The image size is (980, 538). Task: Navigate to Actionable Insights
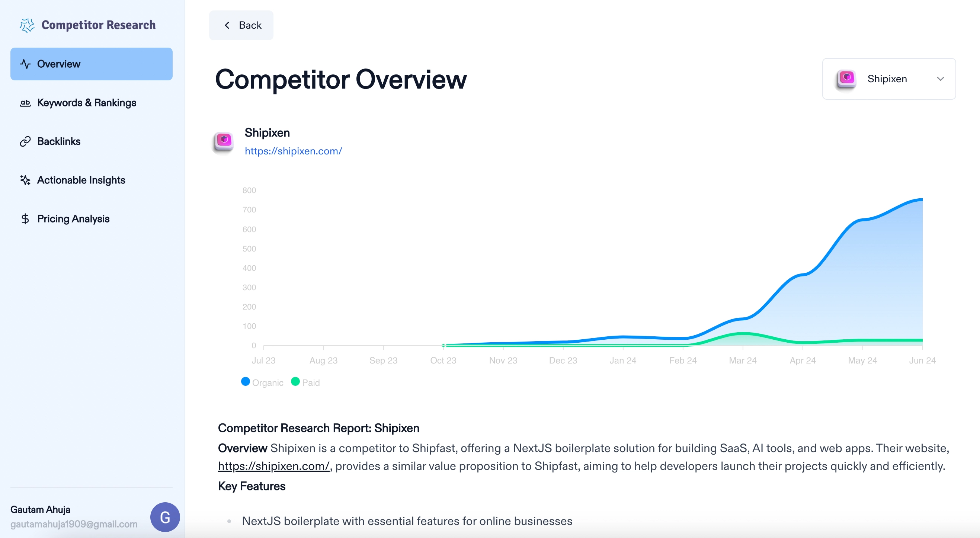click(x=81, y=180)
